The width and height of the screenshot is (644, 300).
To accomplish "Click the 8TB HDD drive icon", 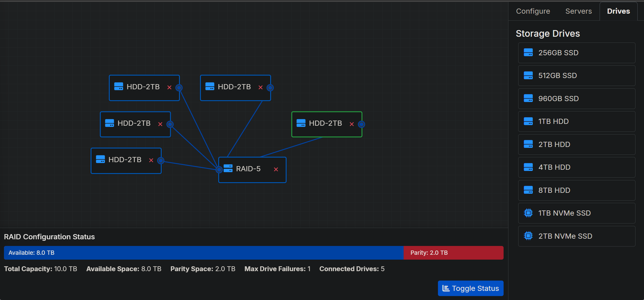I will 528,190.
